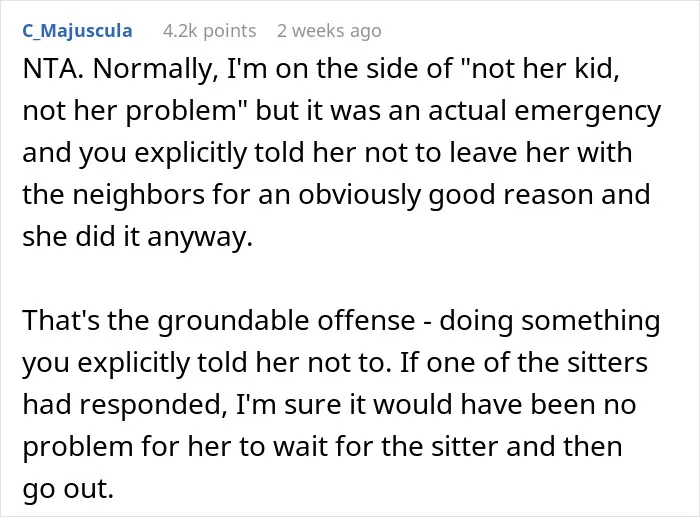The height and width of the screenshot is (517, 700).
Task: Click the words had responded
Action: tap(124, 404)
